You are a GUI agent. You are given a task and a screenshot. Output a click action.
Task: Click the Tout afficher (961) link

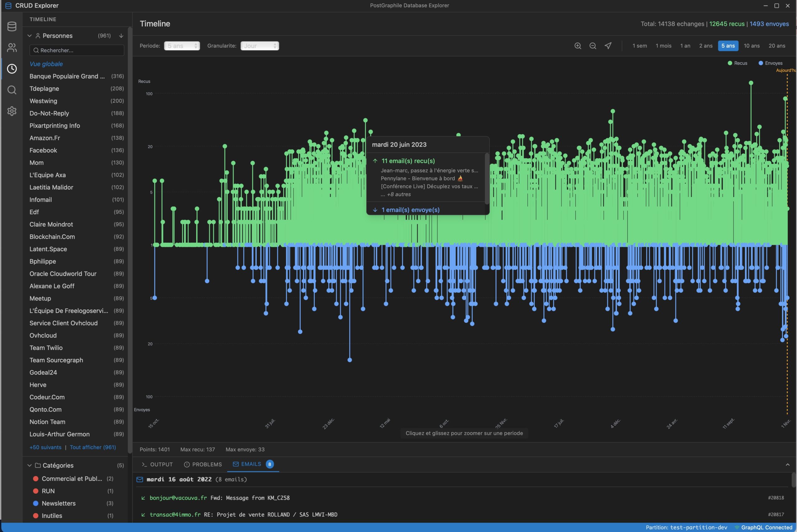click(x=93, y=447)
